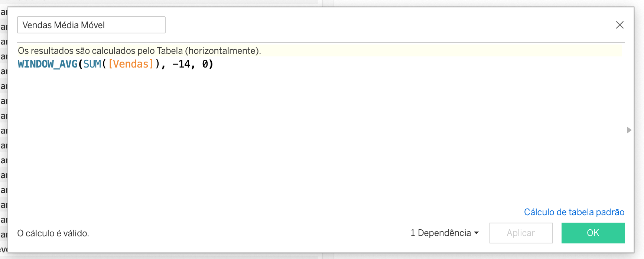Select the "Vendas Média Móvel" name field
This screenshot has width=644, height=259.
(x=91, y=25)
